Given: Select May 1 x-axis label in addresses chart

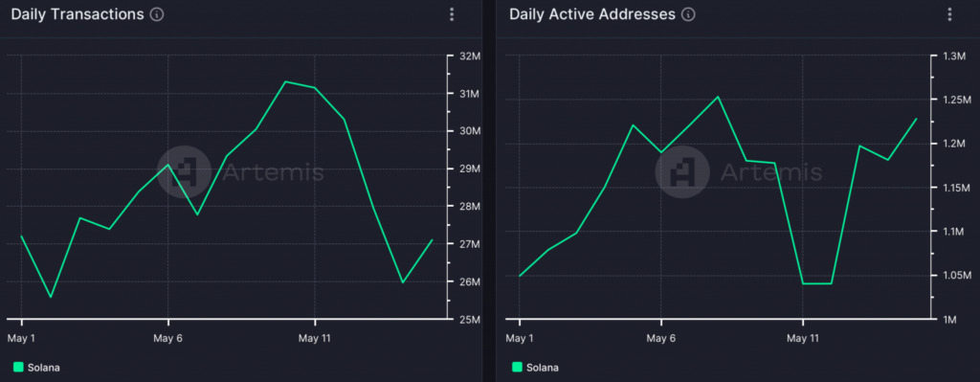Looking at the screenshot, I should (520, 338).
